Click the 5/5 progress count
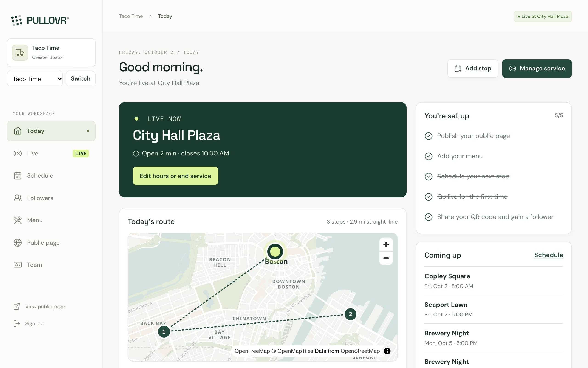The image size is (588, 368). click(x=559, y=115)
